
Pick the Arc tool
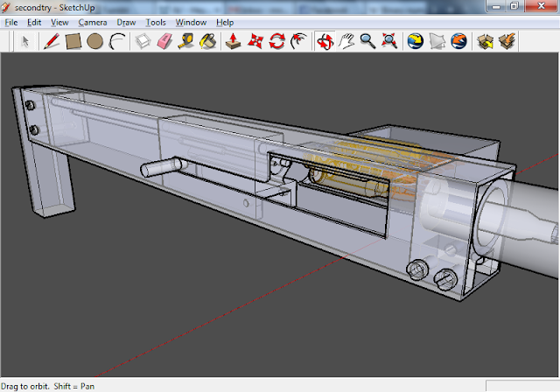pyautogui.click(x=117, y=41)
